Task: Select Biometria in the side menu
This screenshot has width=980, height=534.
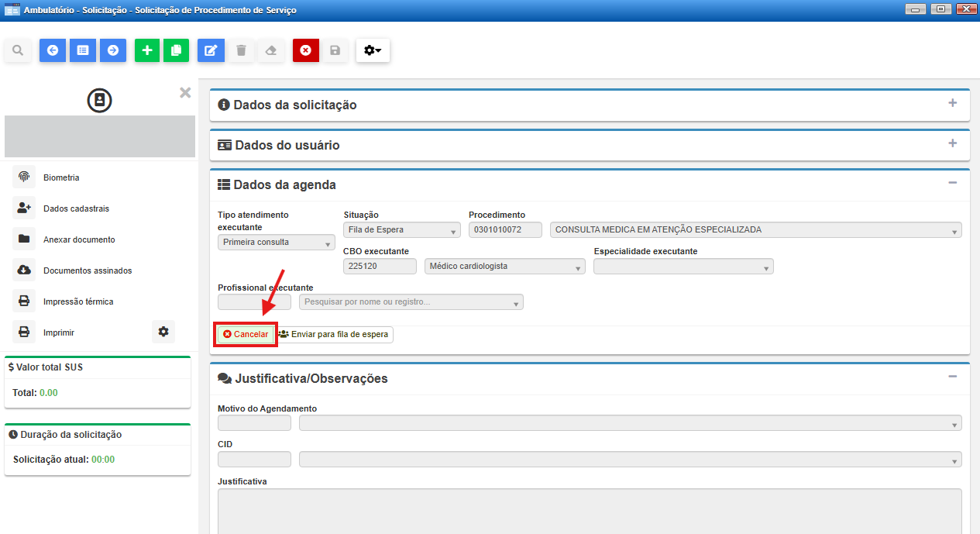Action: coord(61,177)
